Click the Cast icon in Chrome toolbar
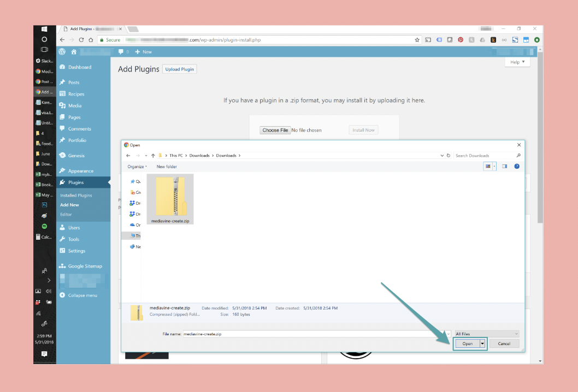Image resolution: width=578 pixels, height=392 pixels. pos(428,40)
